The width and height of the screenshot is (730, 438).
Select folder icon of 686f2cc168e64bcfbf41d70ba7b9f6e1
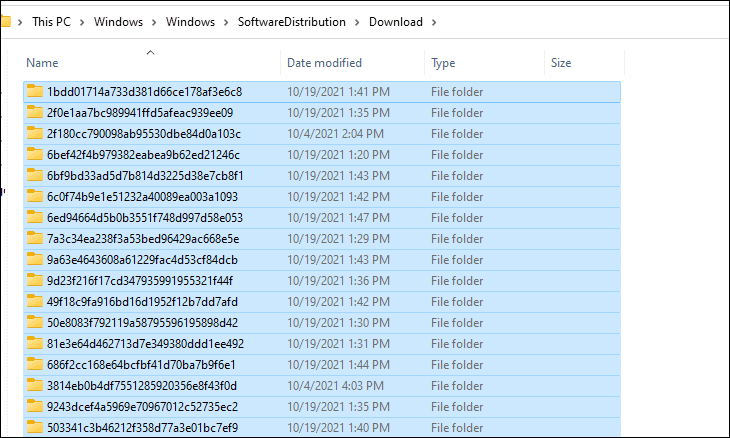[x=35, y=364]
